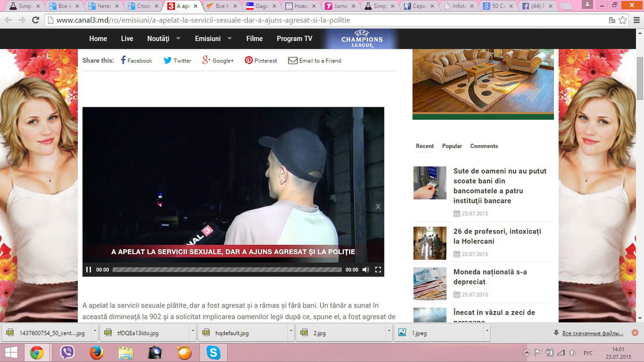Open article 'Moneda națională s-a depreciat'
This screenshot has height=362, width=644.
[x=490, y=277]
